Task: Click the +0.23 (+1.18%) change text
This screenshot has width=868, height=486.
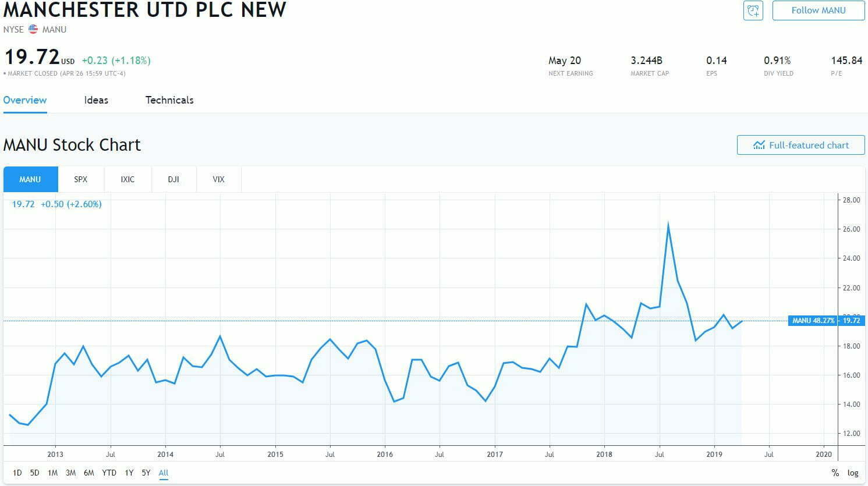Action: (x=116, y=61)
